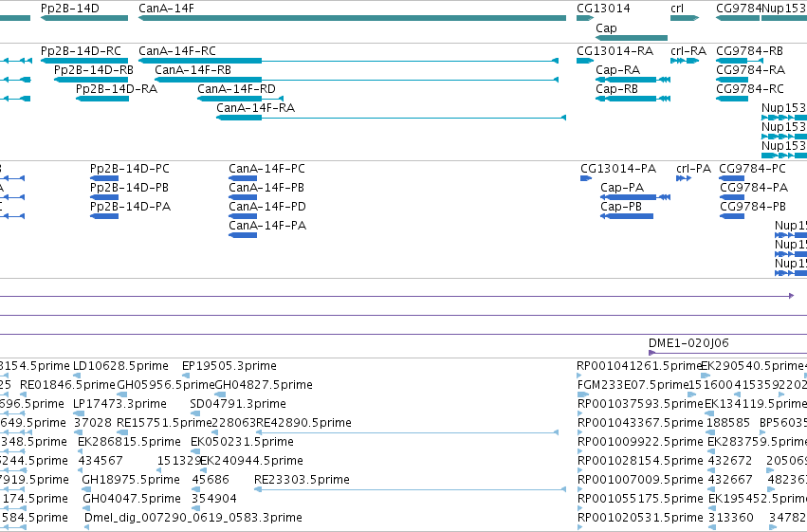Select transcript Pp2B-14D-RB
Image resolution: width=807 pixels, height=532 pixels.
click(91, 80)
